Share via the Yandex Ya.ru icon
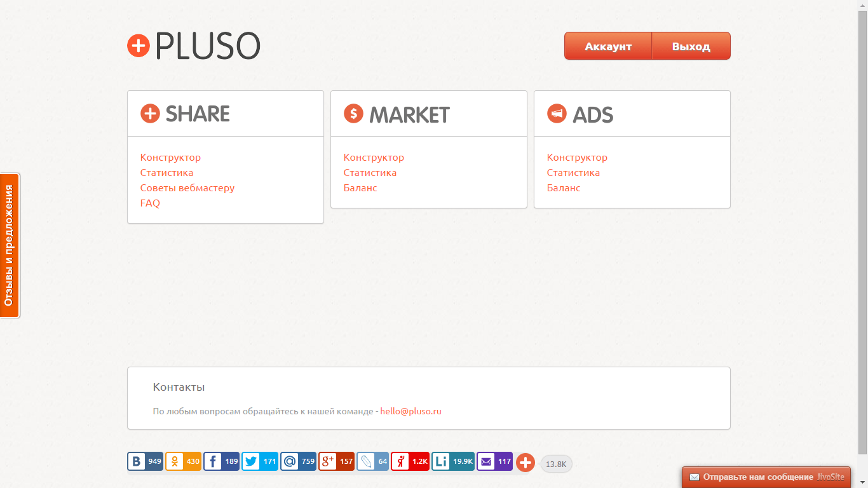The height and width of the screenshot is (488, 868). [x=400, y=461]
